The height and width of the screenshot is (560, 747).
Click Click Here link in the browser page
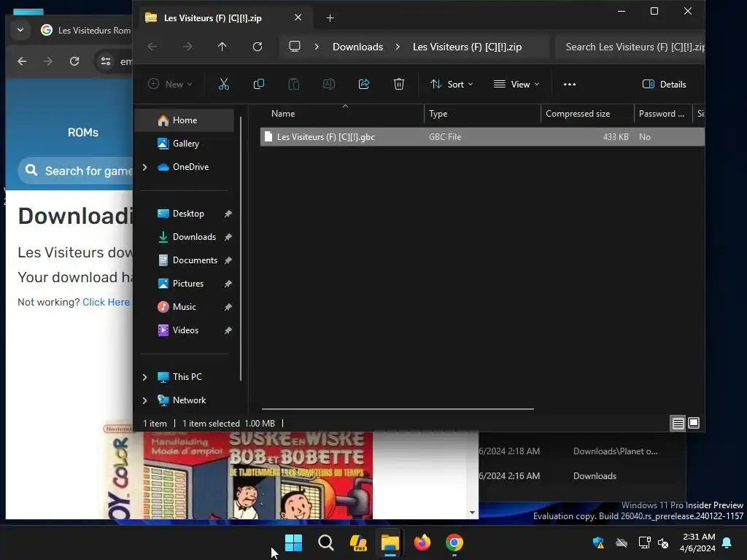(x=106, y=302)
